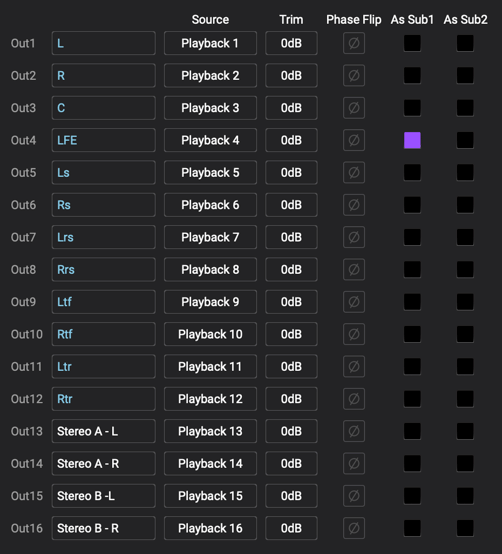Edit the Ls name field on Out5
Viewport: 502px width, 554px height.
click(x=104, y=172)
